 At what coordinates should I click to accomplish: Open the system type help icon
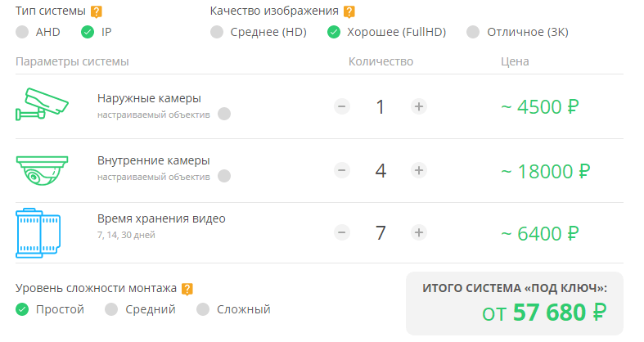coord(97,11)
